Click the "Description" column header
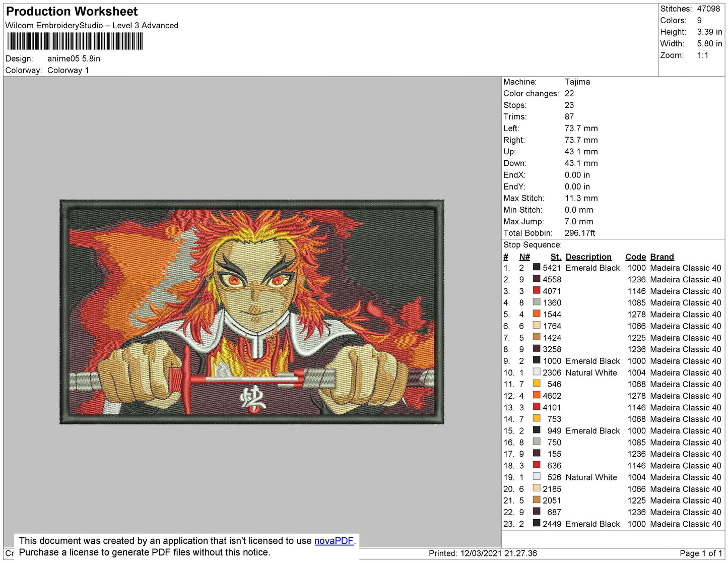 point(588,257)
